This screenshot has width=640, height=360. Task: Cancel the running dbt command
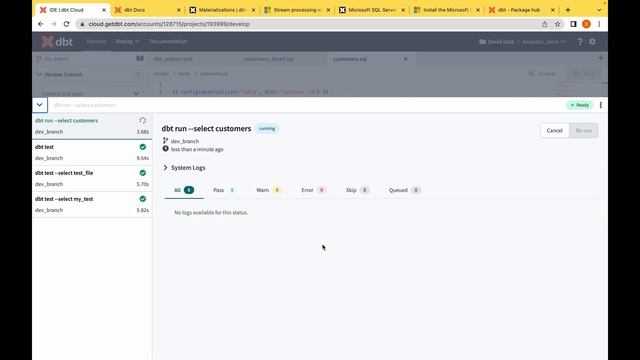tap(554, 131)
